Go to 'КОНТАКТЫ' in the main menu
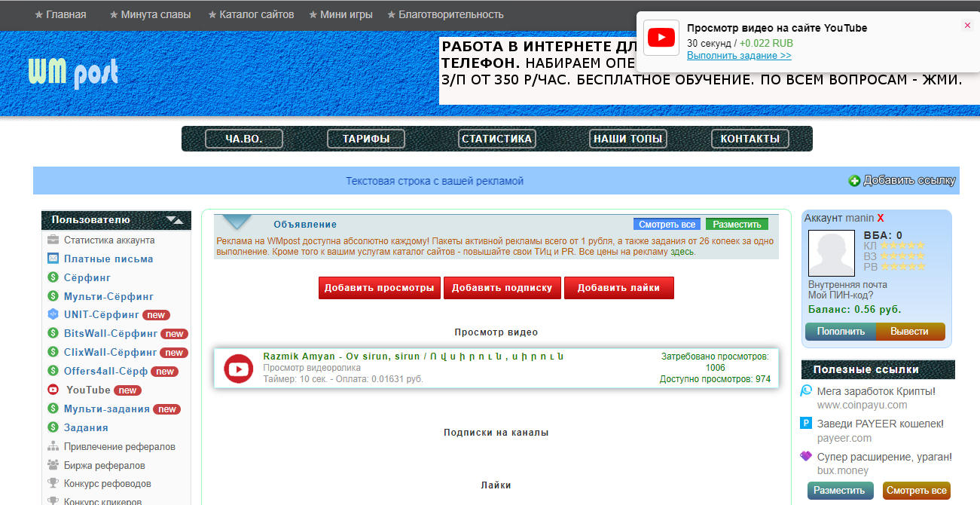980x505 pixels. (x=750, y=139)
